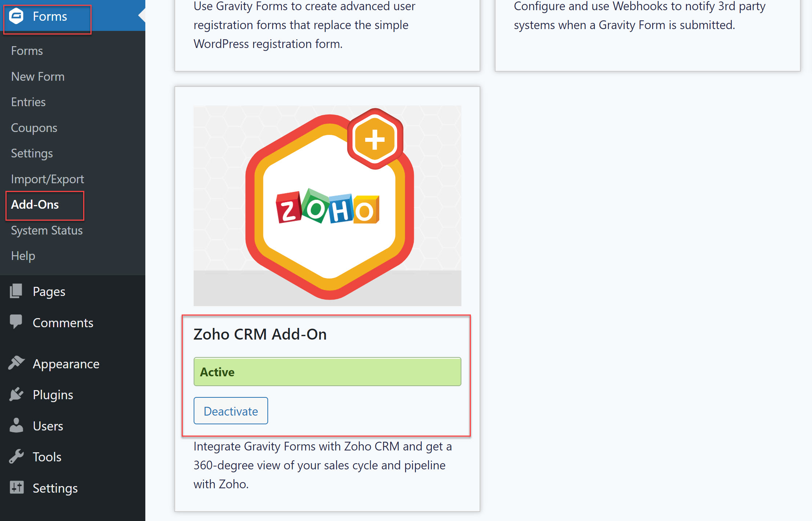Viewport: 812px width, 521px height.
Task: Open WordPress Settings menu at bottom
Action: coord(55,488)
